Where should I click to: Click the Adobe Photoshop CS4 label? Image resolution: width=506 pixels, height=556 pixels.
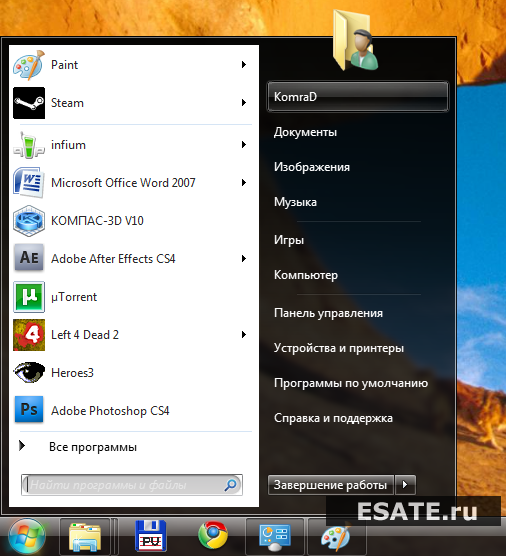click(110, 411)
